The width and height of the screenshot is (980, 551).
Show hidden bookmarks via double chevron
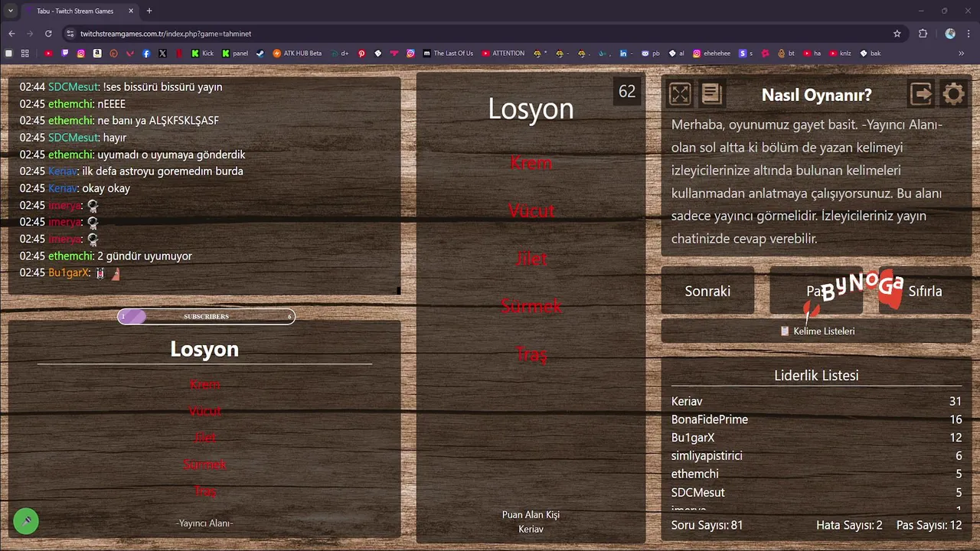click(x=962, y=54)
